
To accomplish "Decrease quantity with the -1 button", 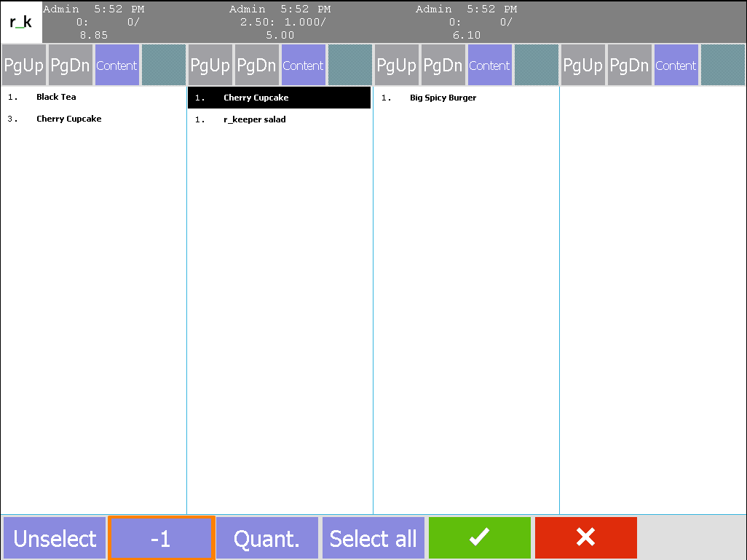I will (161, 537).
